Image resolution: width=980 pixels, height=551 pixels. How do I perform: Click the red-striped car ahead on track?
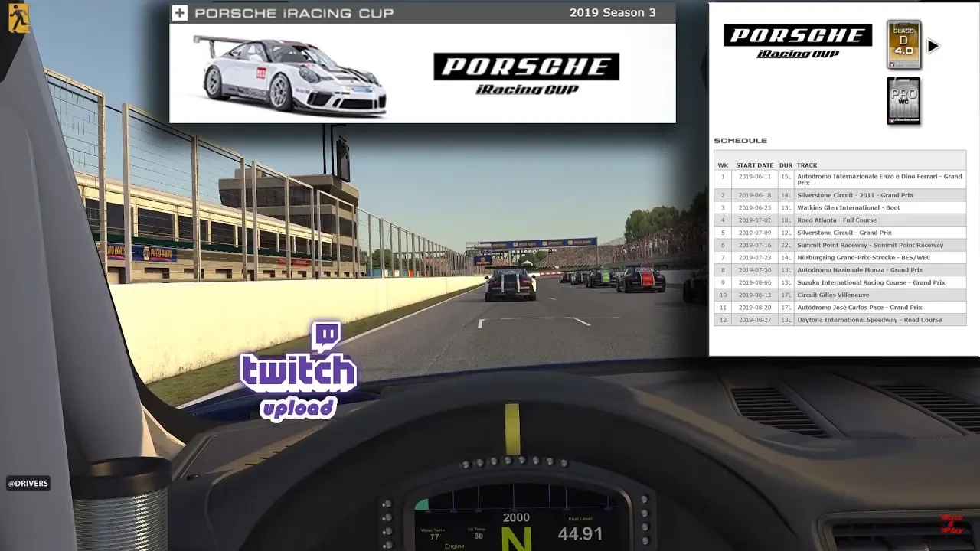pos(642,279)
